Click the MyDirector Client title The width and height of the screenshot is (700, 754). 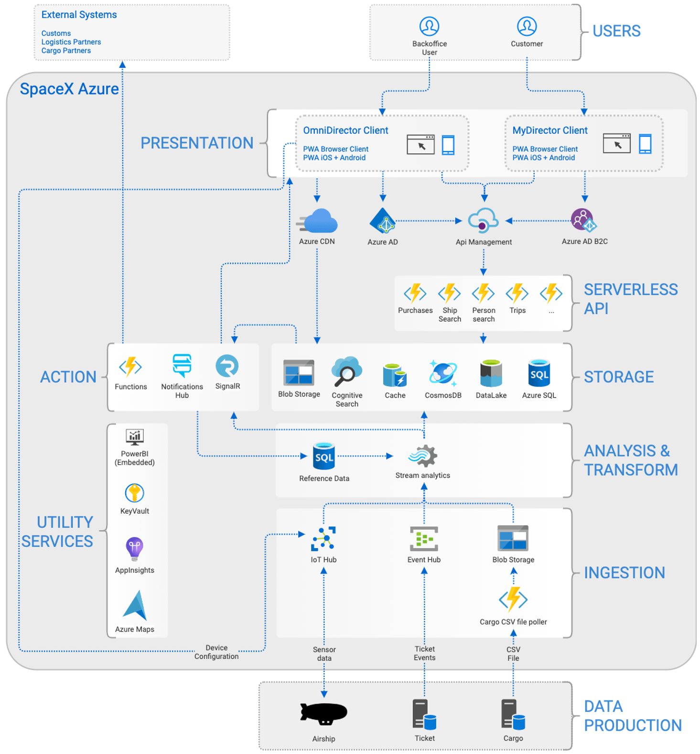(550, 130)
